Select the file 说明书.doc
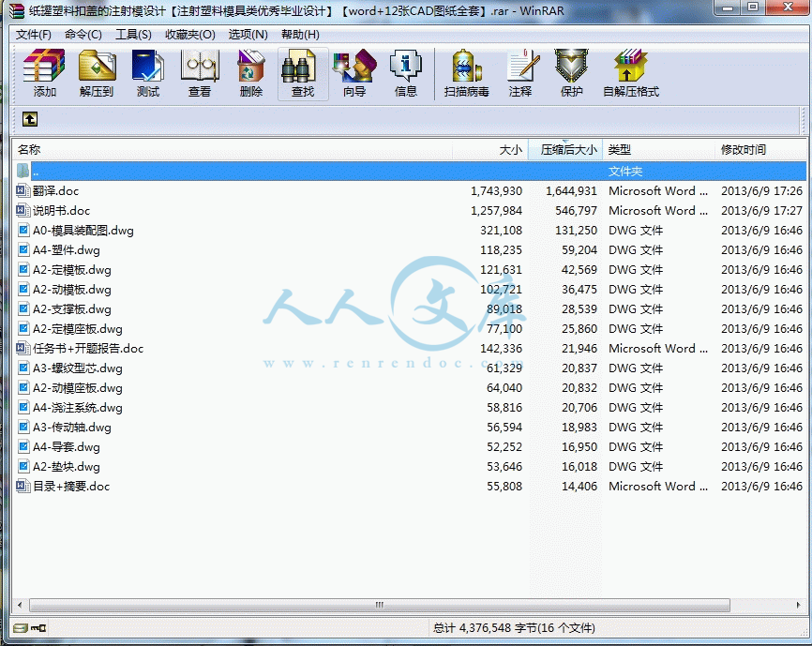The image size is (812, 646). pyautogui.click(x=61, y=211)
